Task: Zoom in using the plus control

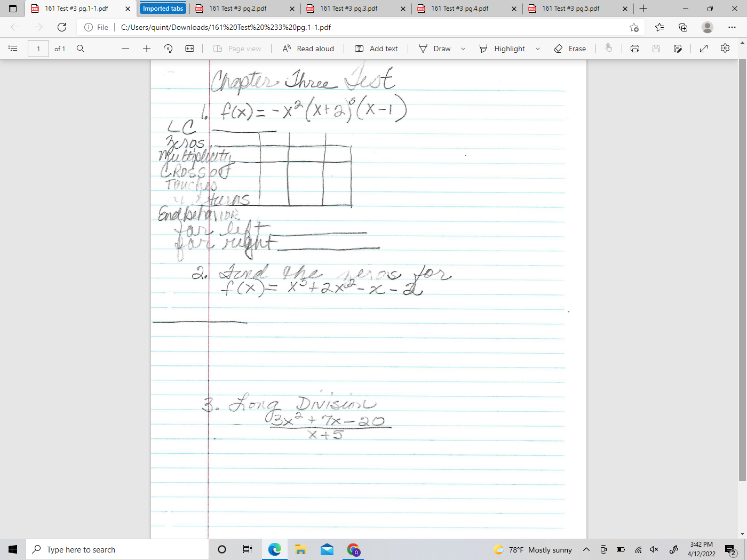Action: 146,48
